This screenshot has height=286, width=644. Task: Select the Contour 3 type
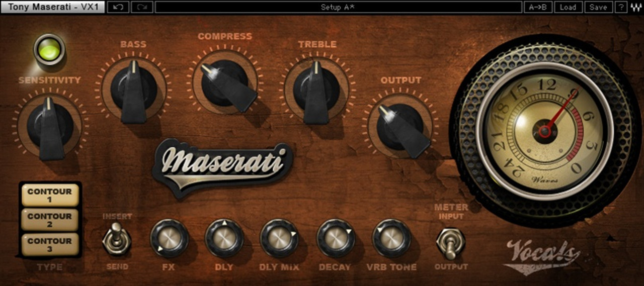coord(50,244)
